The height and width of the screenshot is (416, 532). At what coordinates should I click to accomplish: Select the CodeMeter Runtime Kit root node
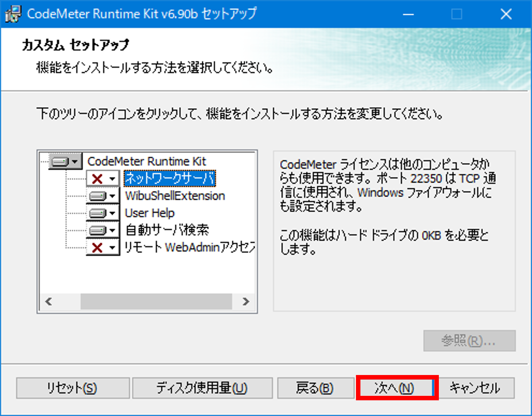147,161
